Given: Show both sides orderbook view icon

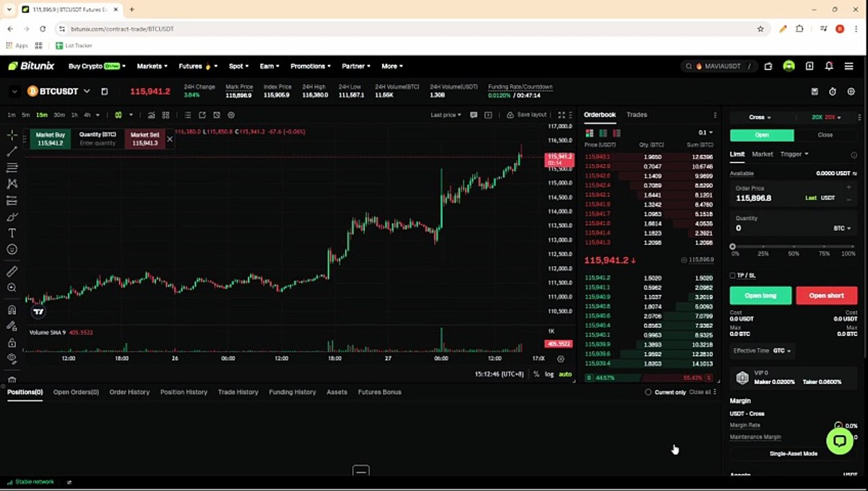Looking at the screenshot, I should click(x=590, y=133).
